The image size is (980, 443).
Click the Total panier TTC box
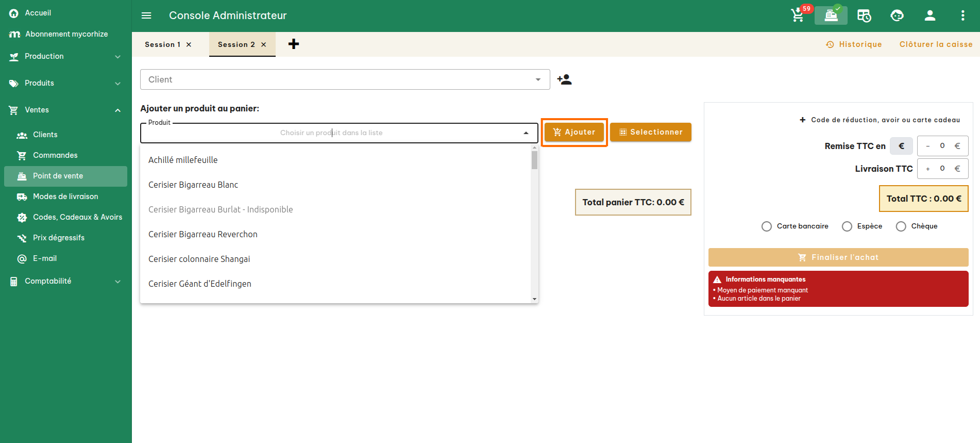click(x=633, y=202)
